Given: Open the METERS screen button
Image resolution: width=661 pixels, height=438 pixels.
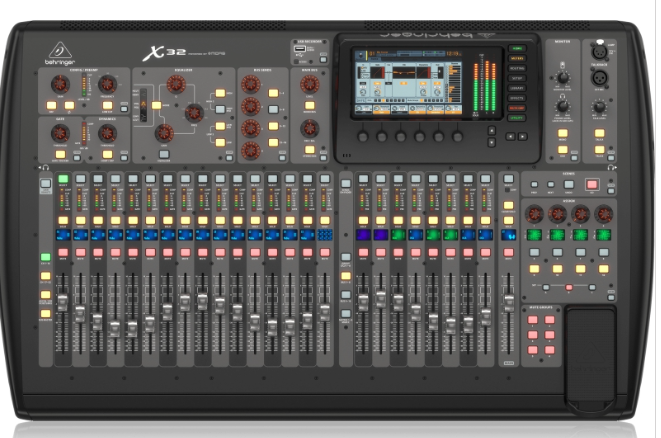Looking at the screenshot, I should click(x=516, y=58).
